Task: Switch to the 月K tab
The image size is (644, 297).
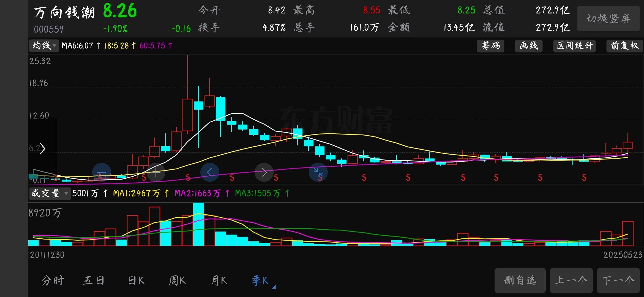Action: tap(219, 280)
